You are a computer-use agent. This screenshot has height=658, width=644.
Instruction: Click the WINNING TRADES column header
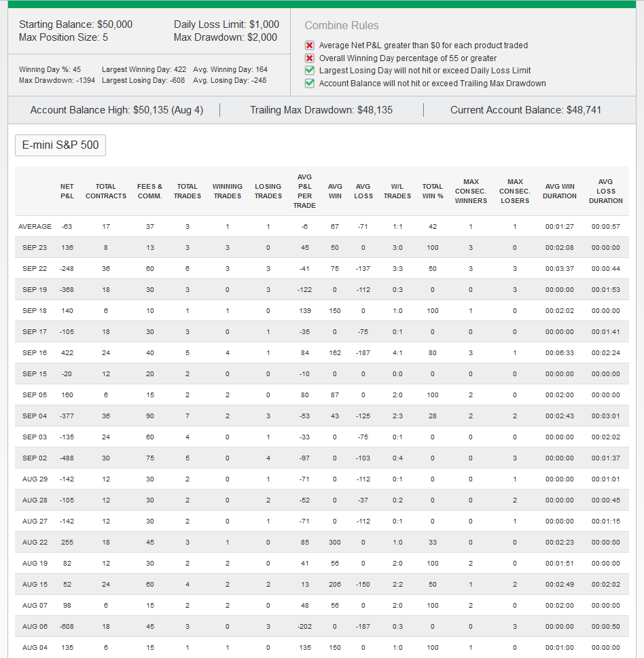point(227,191)
